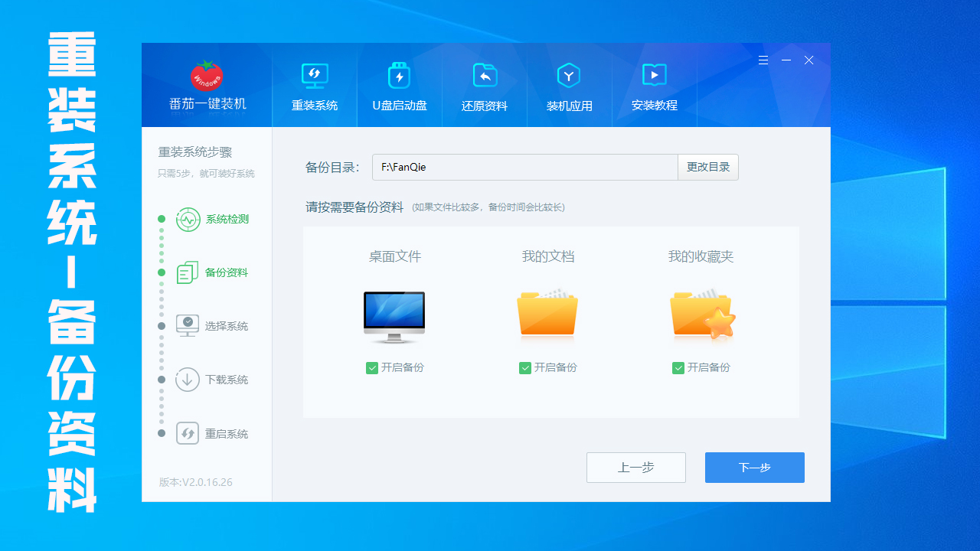Disable 开启备份 under 桌面文件

pos(372,367)
